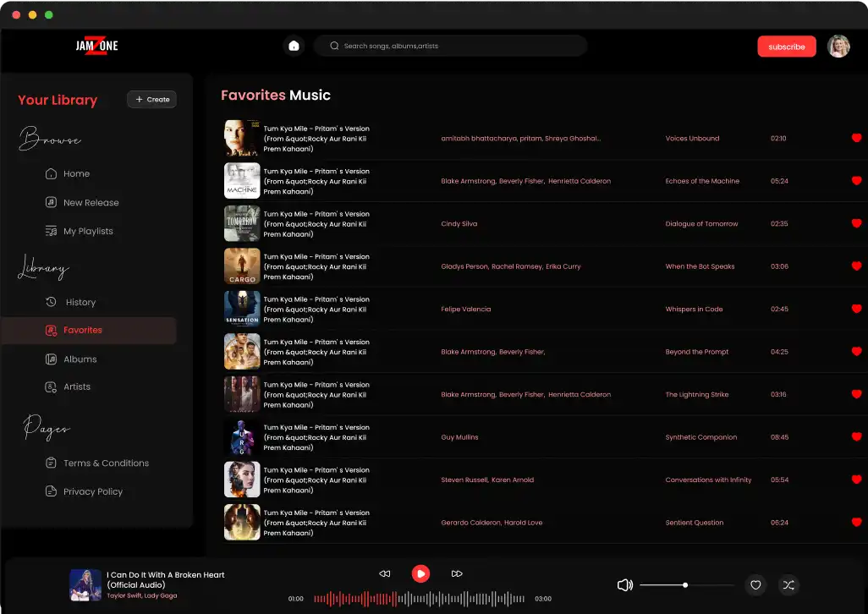Go to New Release page
This screenshot has height=614, width=868.
(x=82, y=202)
